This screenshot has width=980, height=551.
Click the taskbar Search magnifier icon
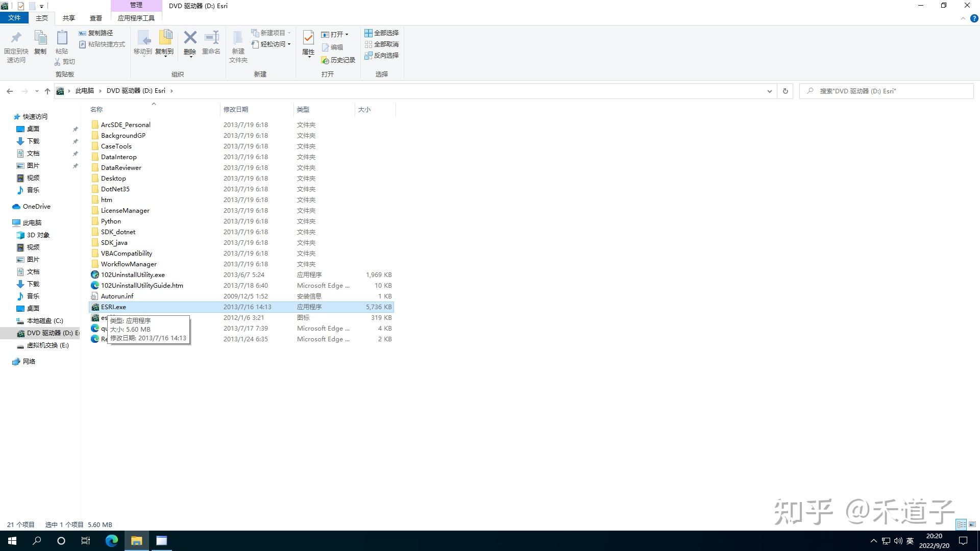point(37,541)
